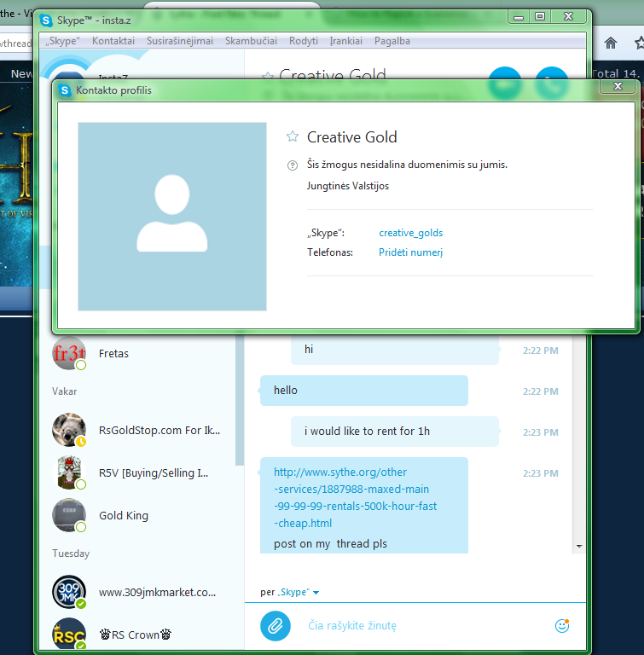The image size is (644, 655).
Task: Click the creative_golds Skype name link
Action: (411, 233)
